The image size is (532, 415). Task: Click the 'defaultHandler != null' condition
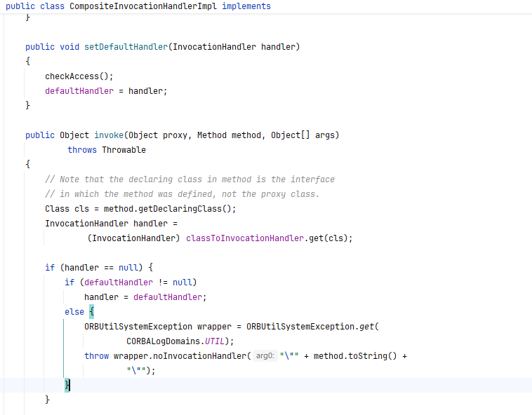click(138, 283)
